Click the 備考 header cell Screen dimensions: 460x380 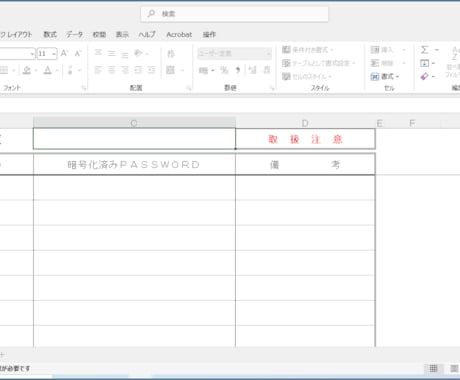pyautogui.click(x=305, y=164)
